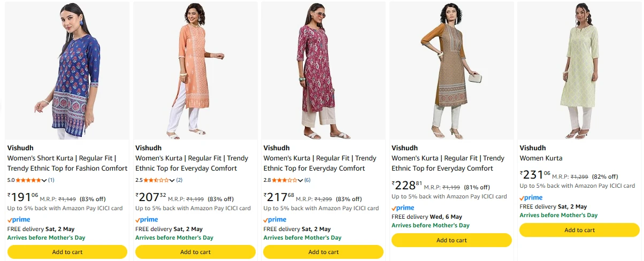Click Prime logo under ₹191 kurta
Viewport: 644px width, 261px height.
[19, 220]
